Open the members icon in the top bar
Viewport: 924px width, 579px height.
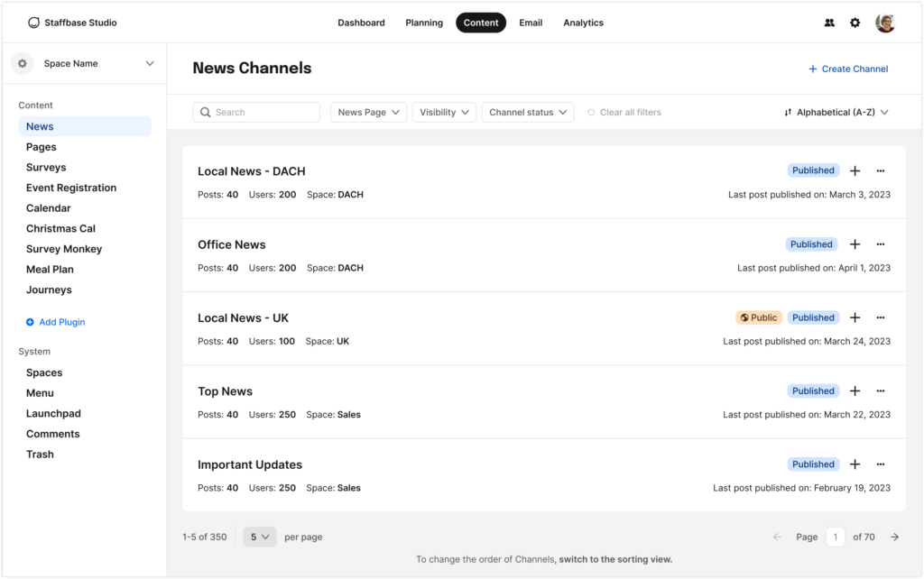(x=829, y=23)
